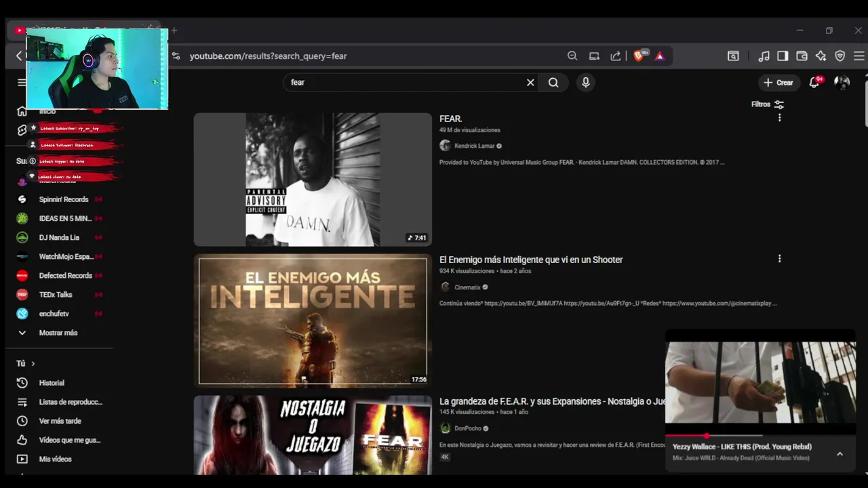
Task: Expand Mostrar más in subscriptions
Action: pyautogui.click(x=60, y=333)
